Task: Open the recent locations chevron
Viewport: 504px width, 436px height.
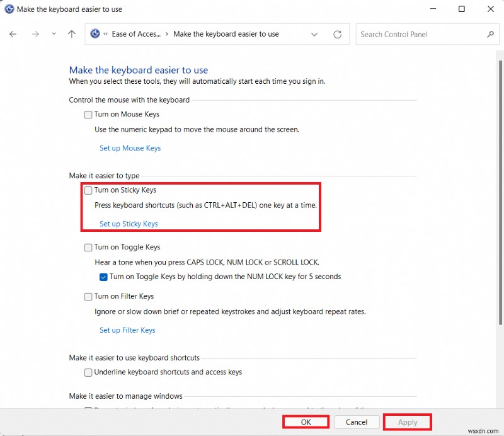Action: coord(54,34)
